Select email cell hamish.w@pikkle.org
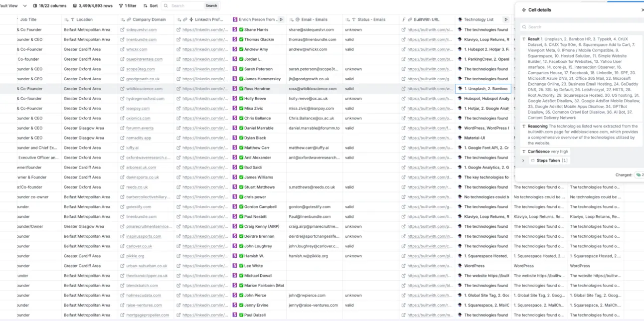 [315, 256]
